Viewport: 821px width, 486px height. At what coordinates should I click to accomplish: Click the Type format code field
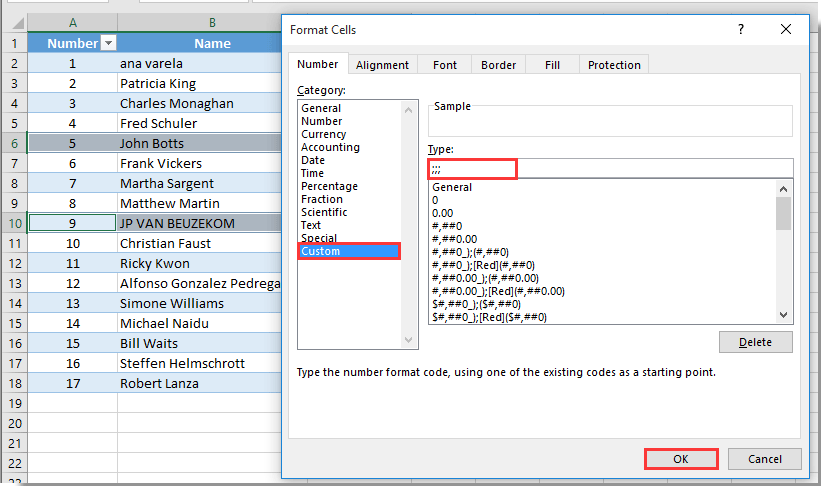pyautogui.click(x=610, y=168)
